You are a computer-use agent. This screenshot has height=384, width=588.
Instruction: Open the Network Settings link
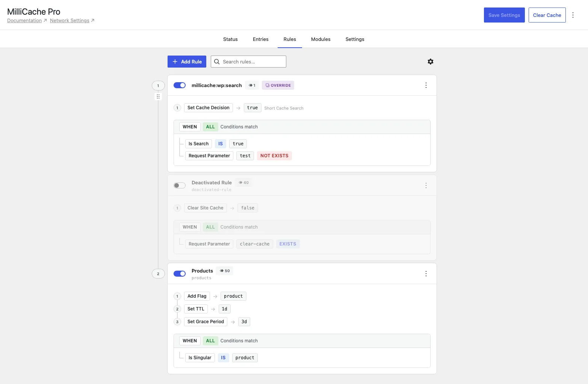pos(70,21)
